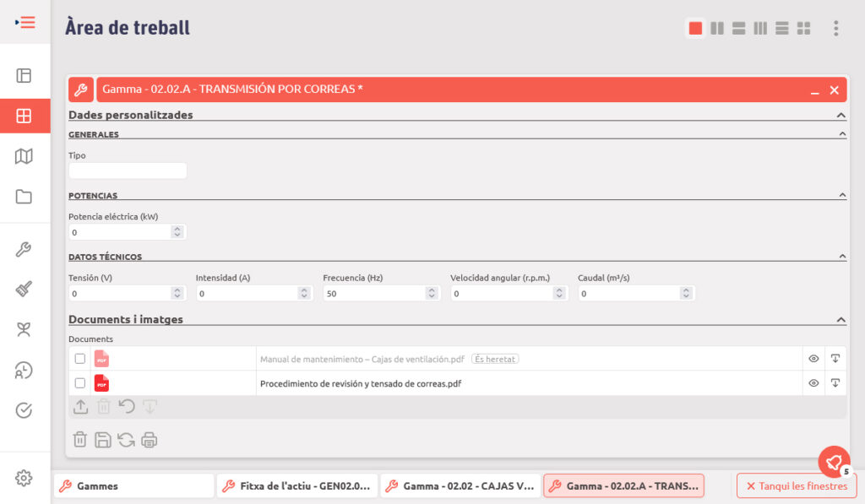Click Tanqui les finestres button
The height and width of the screenshot is (504, 865).
pos(797,486)
